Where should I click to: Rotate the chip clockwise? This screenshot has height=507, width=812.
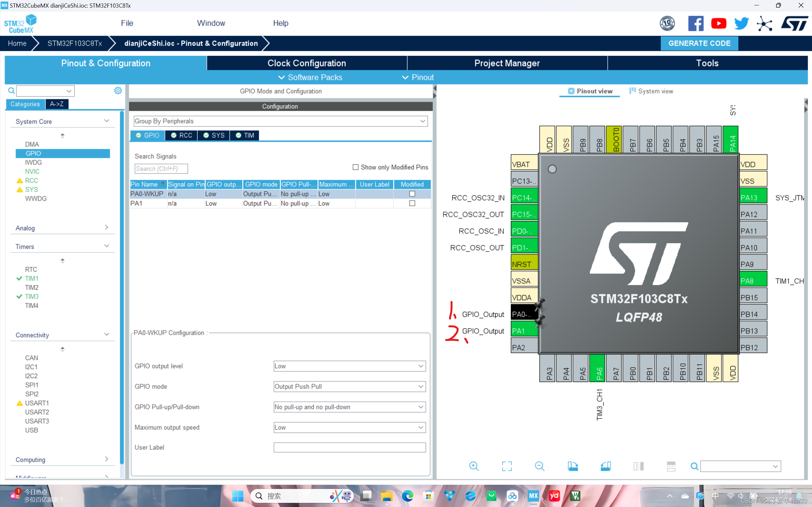[x=573, y=466]
